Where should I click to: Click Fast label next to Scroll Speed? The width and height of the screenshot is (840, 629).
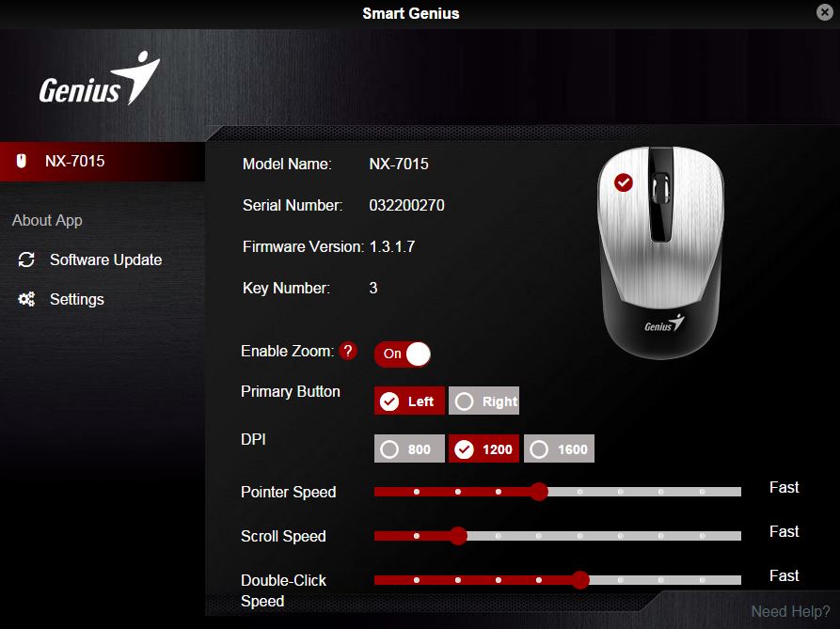click(x=784, y=531)
